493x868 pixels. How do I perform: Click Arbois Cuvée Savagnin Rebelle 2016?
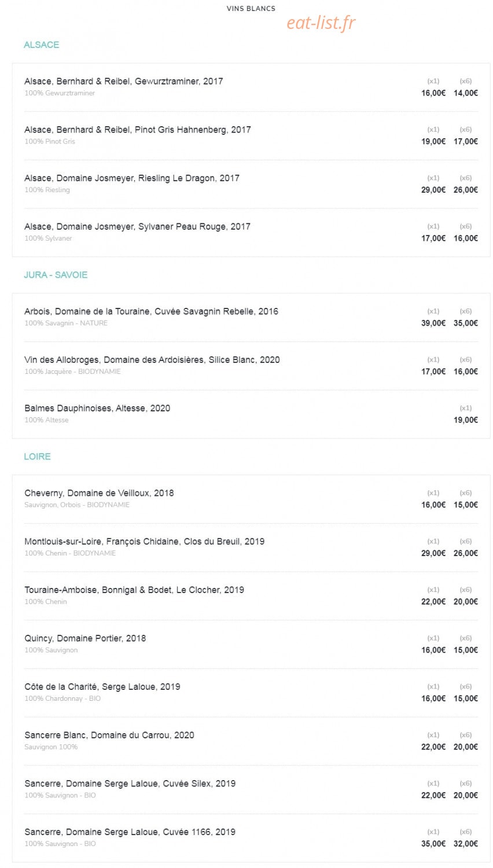click(x=151, y=311)
